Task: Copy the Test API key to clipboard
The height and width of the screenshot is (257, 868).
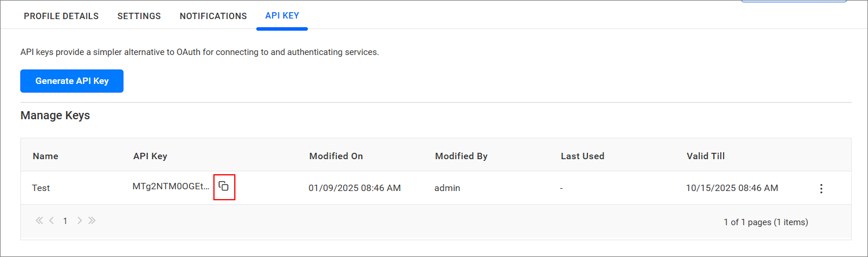Action: (x=224, y=186)
